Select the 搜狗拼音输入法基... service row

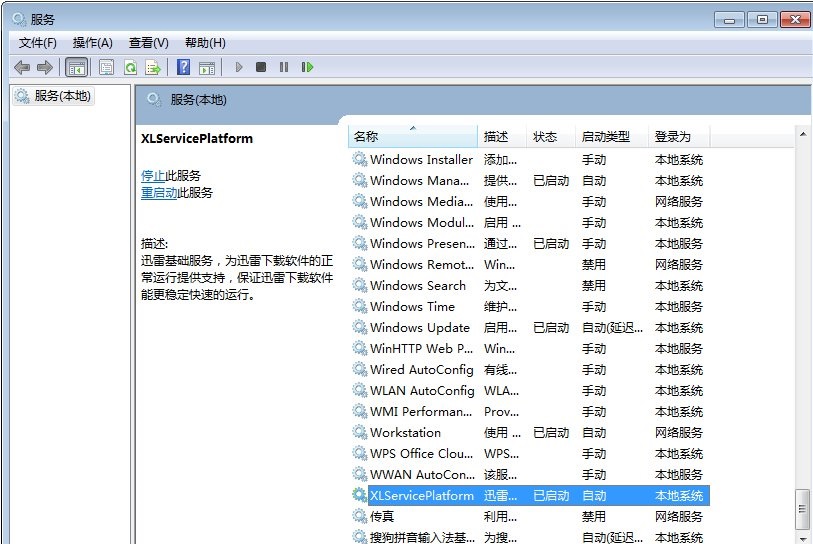tap(529, 537)
